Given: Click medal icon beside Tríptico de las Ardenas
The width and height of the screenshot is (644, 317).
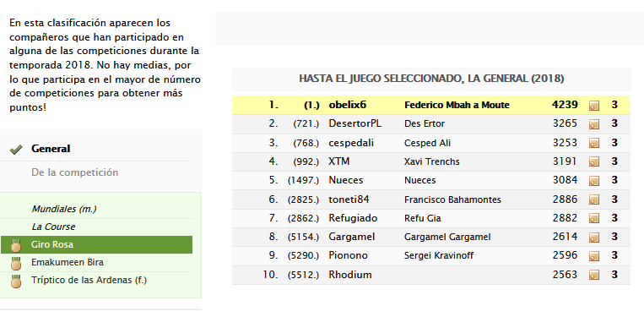Looking at the screenshot, I should [x=16, y=281].
